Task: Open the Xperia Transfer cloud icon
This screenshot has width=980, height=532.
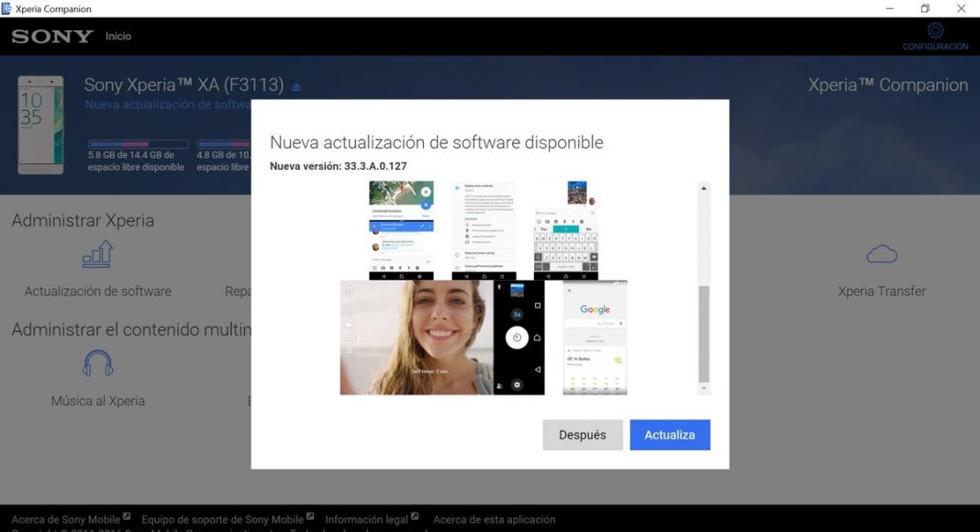Action: (881, 254)
